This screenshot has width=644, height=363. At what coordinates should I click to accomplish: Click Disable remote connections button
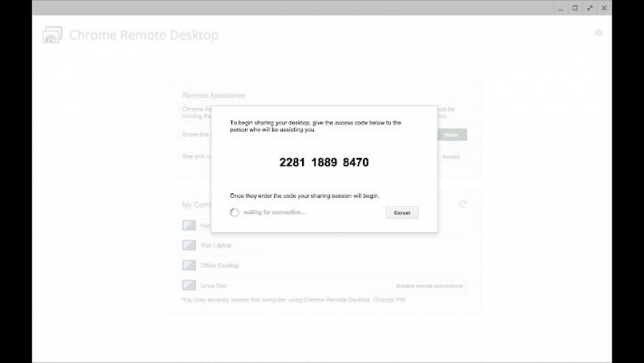pyautogui.click(x=429, y=286)
